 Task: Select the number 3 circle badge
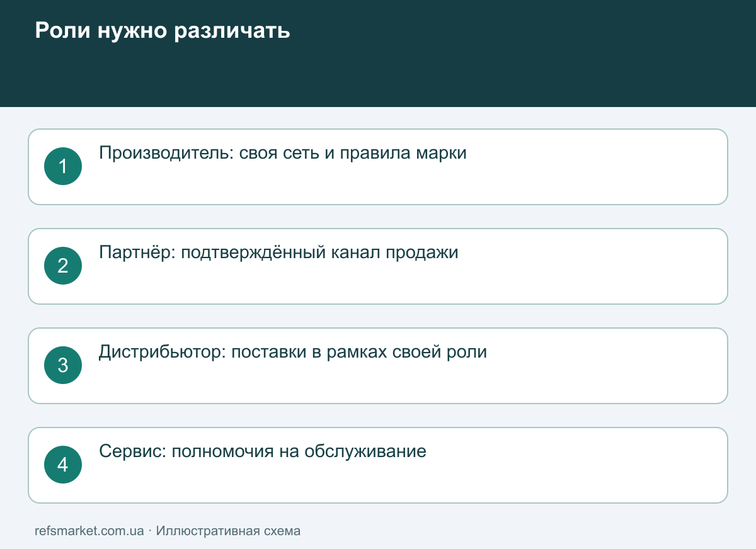(63, 365)
